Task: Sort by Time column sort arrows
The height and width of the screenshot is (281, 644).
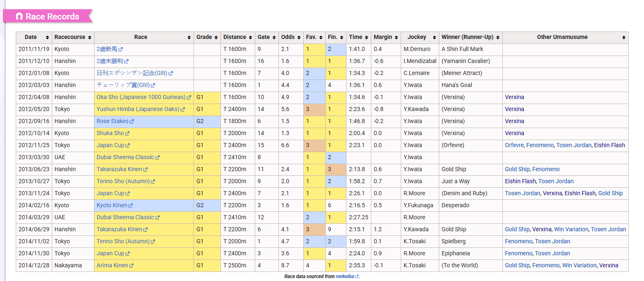Action: click(x=366, y=37)
